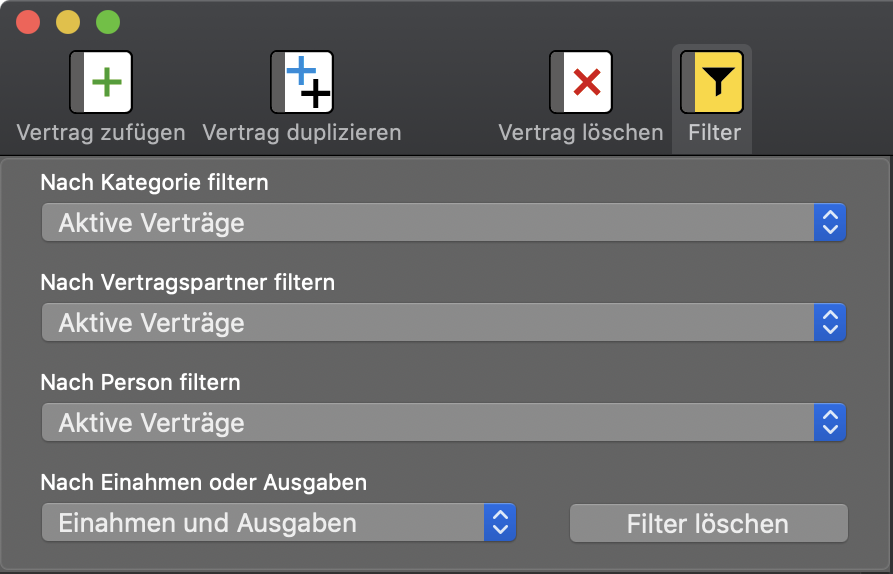Click blue arrows of the Kategorie dropdown
Screen dimensions: 893x574
(x=830, y=222)
